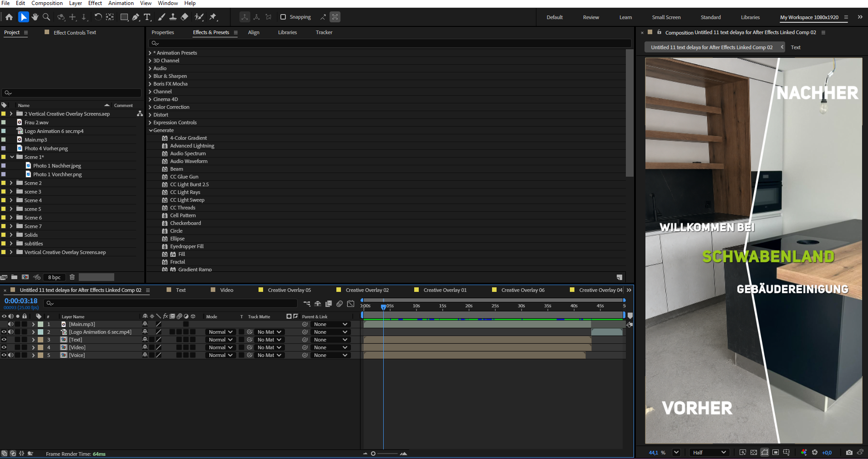Open the Composition menu

click(47, 3)
